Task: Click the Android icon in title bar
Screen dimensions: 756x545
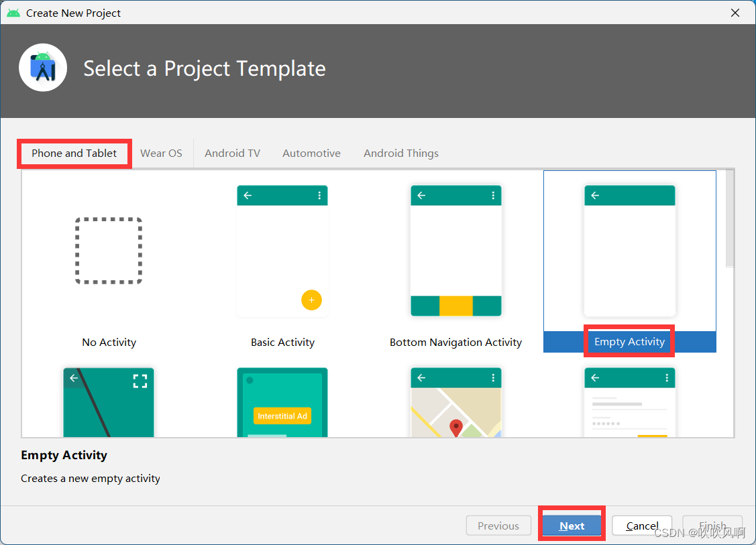Action: 13,13
